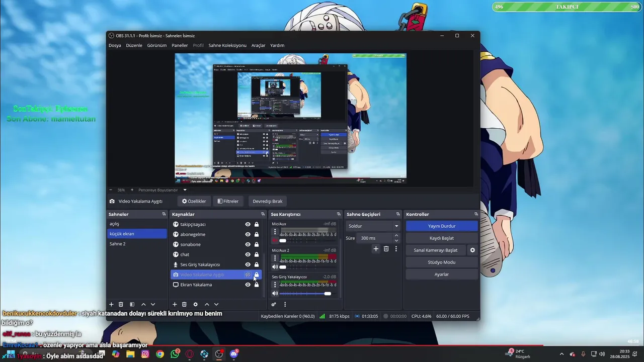Unlock the takipçisayacı source
This screenshot has height=362, width=644.
(257, 224)
